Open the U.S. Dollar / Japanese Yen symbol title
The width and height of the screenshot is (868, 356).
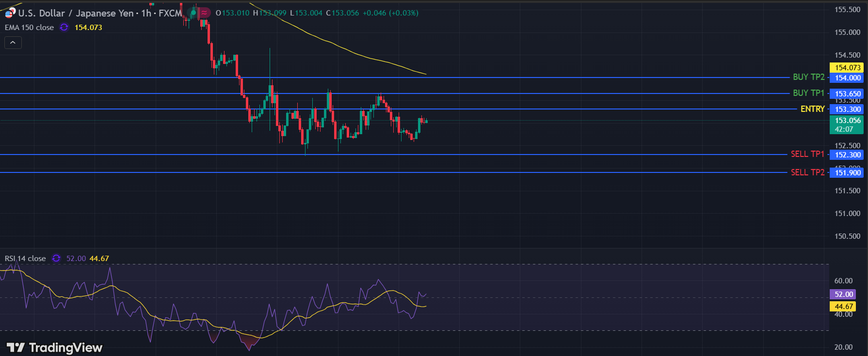point(76,13)
